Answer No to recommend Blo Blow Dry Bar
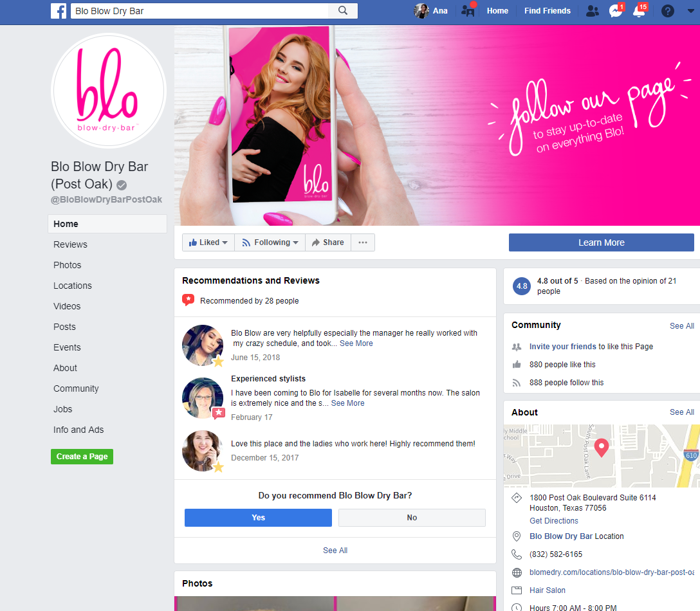The width and height of the screenshot is (700, 611). point(412,518)
